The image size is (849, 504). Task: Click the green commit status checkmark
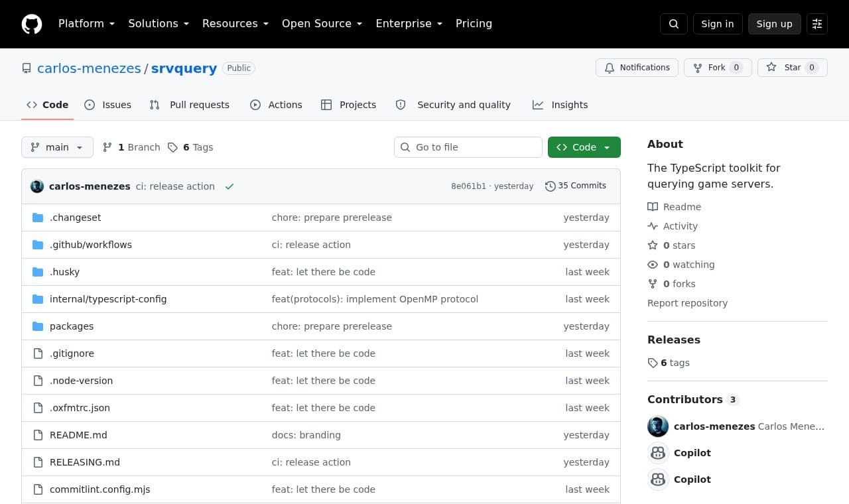click(x=229, y=186)
